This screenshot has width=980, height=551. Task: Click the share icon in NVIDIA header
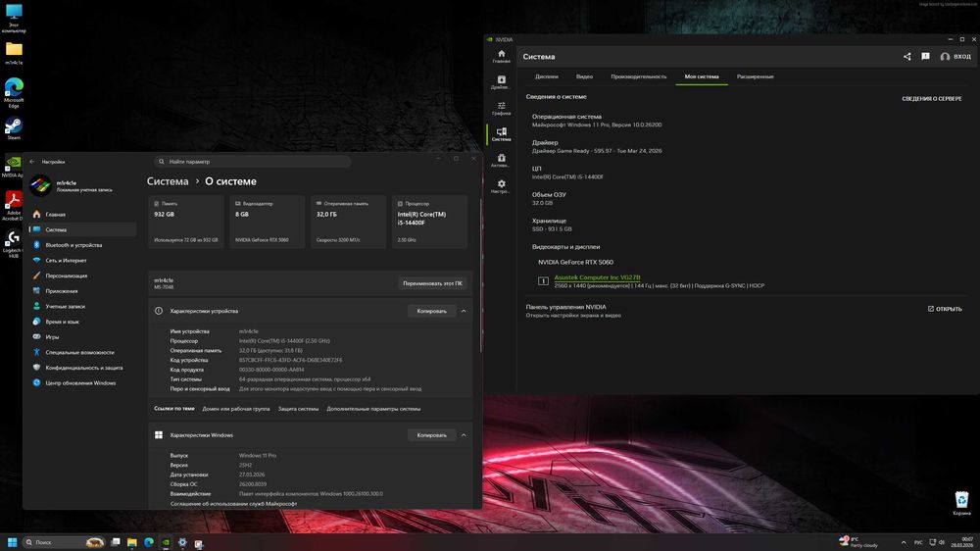pos(906,56)
